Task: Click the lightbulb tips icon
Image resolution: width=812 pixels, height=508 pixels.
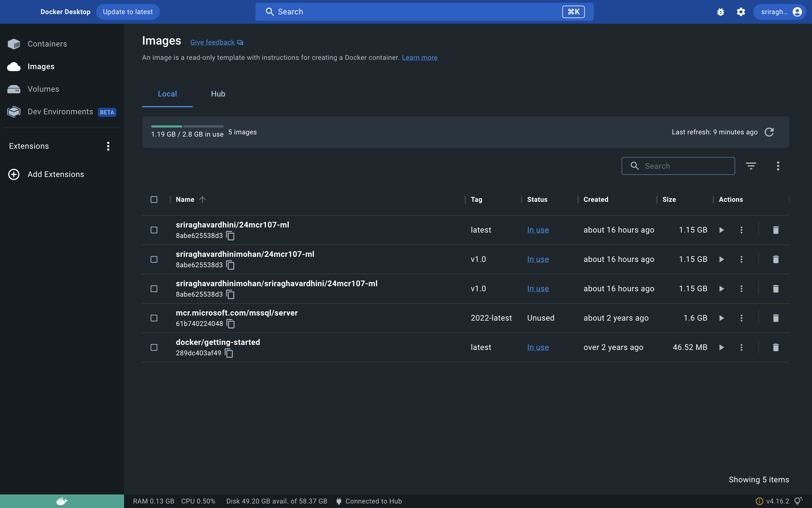Action: tap(798, 501)
